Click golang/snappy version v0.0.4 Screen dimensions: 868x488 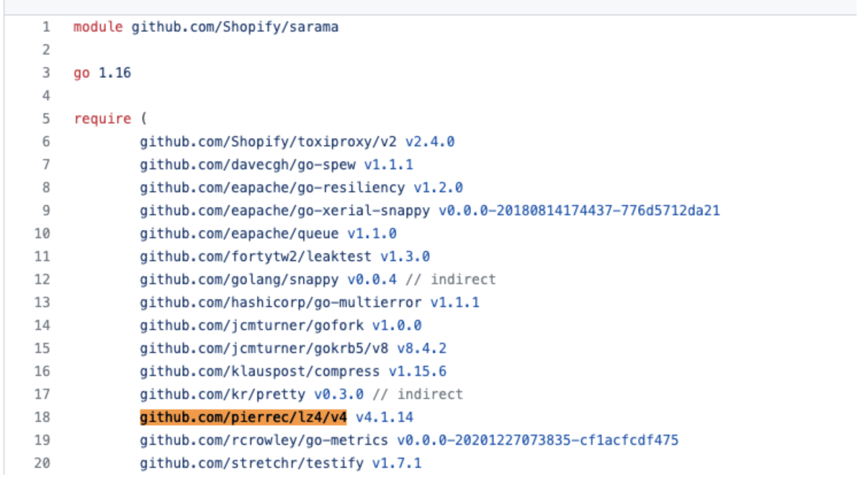(x=372, y=280)
